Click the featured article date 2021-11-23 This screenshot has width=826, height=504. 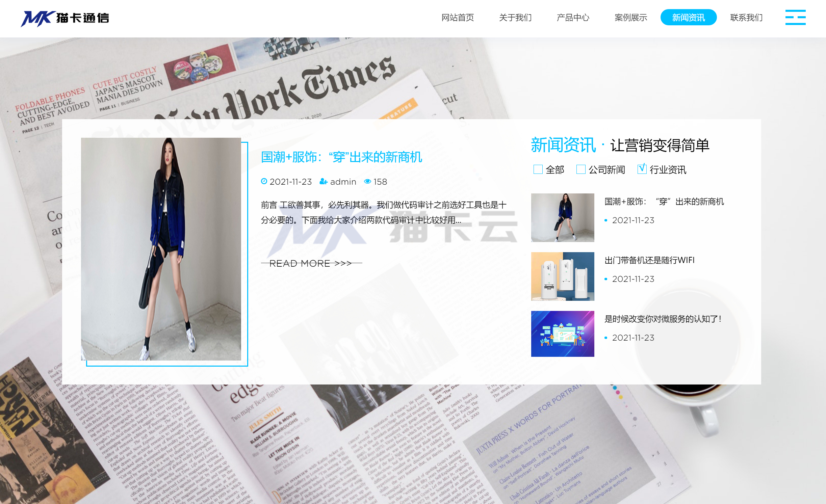click(x=290, y=182)
